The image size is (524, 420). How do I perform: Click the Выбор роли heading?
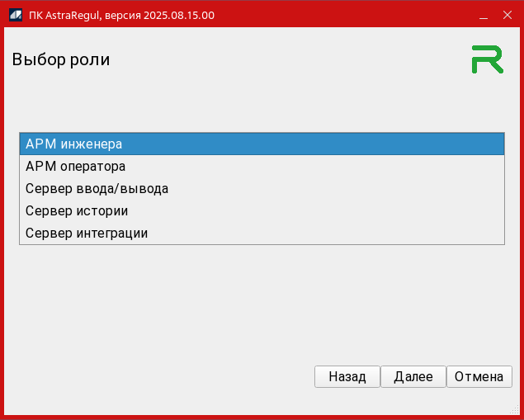[61, 59]
